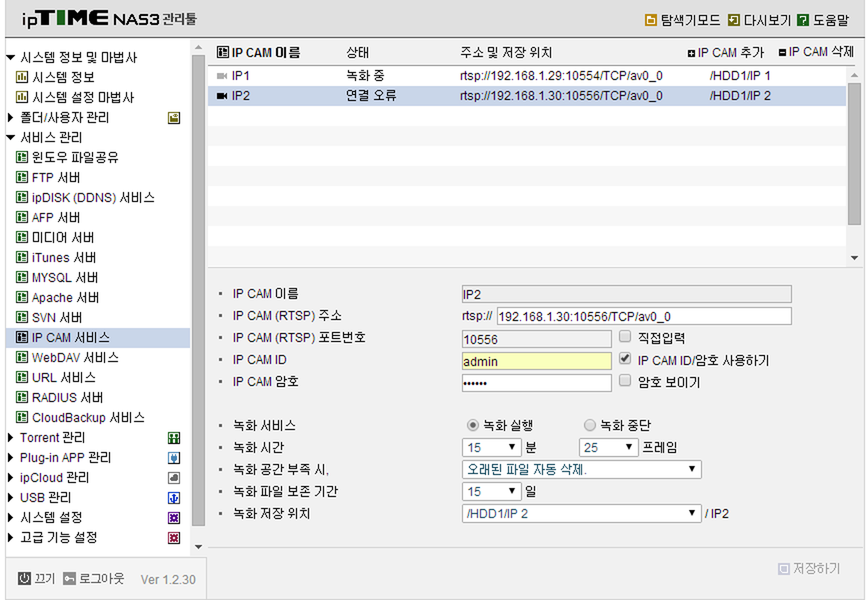Open the 녹화 시간 분 dropdown
The height and width of the screenshot is (600, 868).
[491, 447]
